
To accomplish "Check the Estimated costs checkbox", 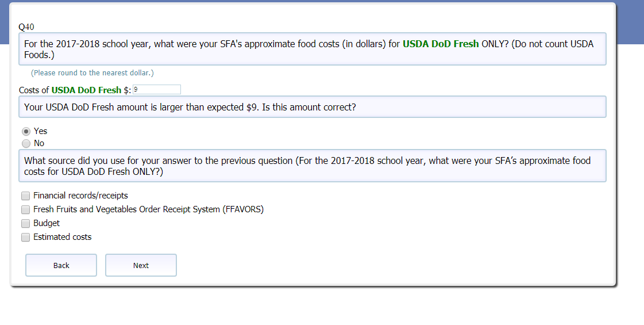I will [x=26, y=237].
